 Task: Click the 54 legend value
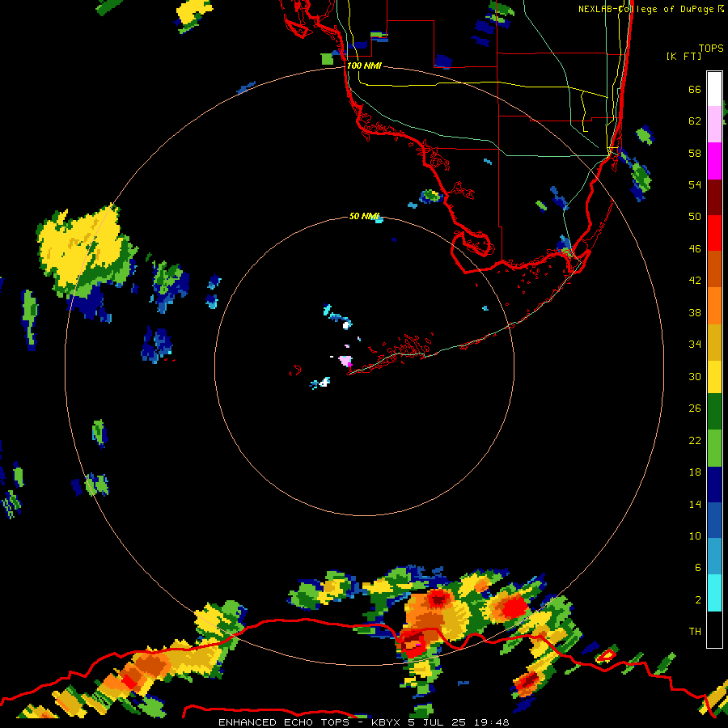[x=695, y=184]
